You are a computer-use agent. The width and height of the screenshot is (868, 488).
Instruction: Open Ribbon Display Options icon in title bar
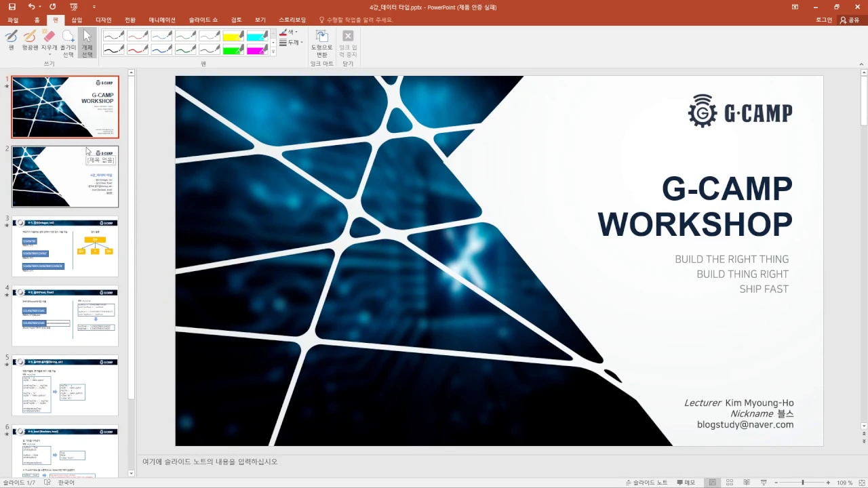click(x=795, y=7)
